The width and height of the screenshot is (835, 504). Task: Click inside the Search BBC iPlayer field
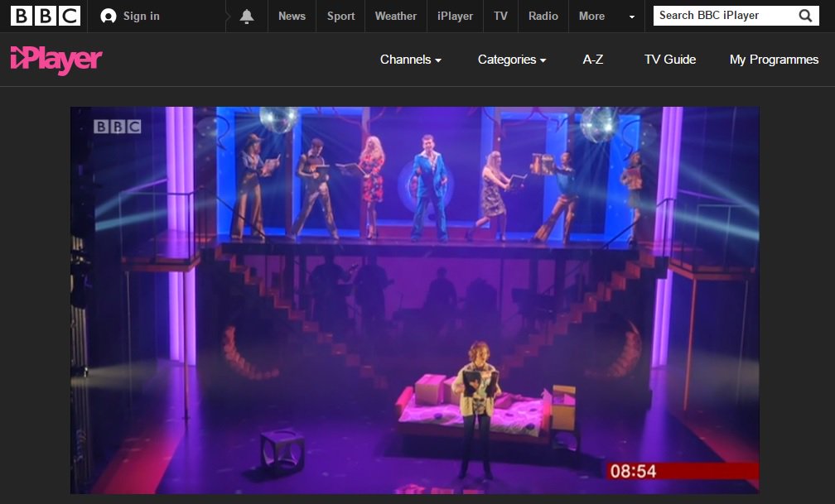(721, 15)
